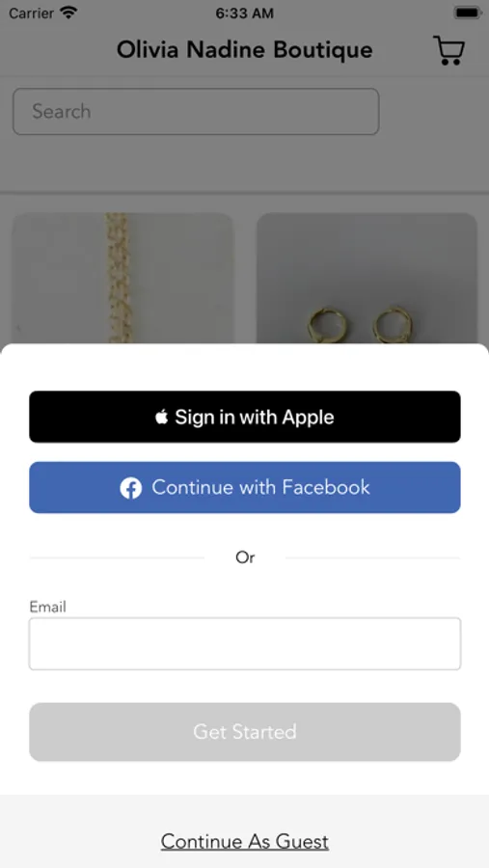Tap the Email field label
Viewport: 489px width, 868px height.
[47, 607]
